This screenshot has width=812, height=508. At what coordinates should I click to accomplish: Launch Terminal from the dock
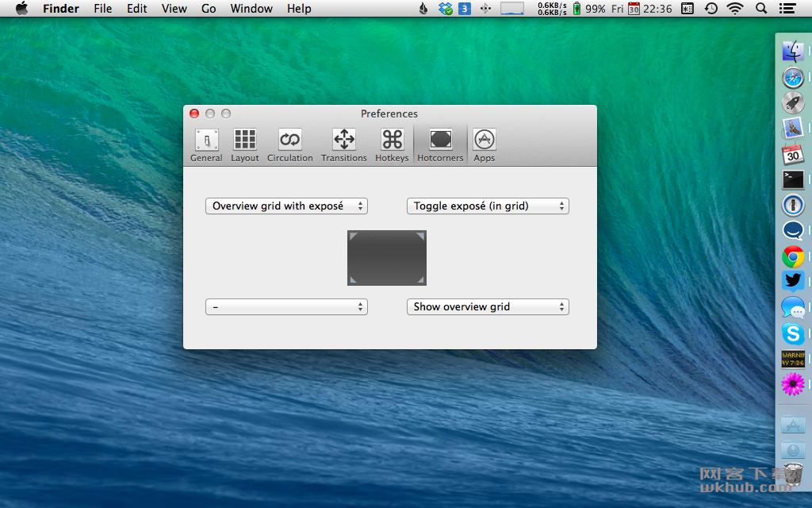pyautogui.click(x=793, y=179)
